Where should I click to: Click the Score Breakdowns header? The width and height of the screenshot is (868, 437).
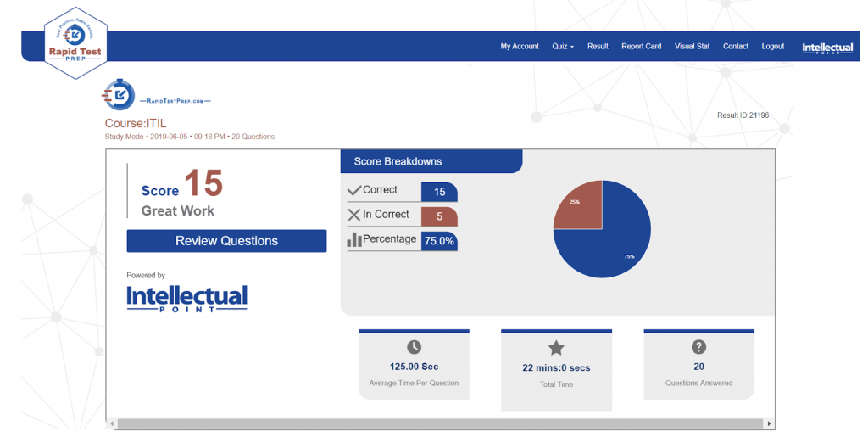pos(431,162)
